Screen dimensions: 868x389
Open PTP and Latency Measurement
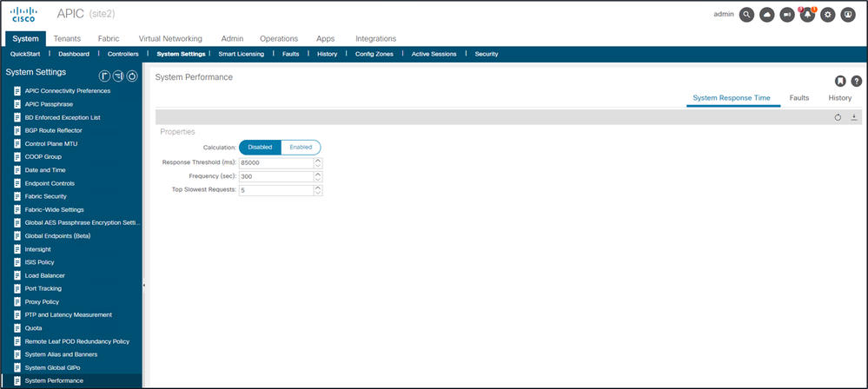coord(69,315)
